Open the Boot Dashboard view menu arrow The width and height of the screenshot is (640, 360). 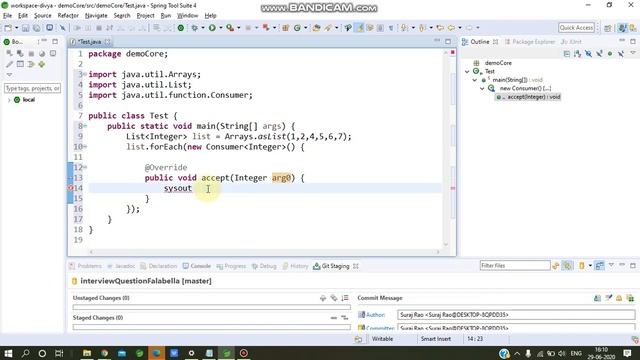pos(9,75)
